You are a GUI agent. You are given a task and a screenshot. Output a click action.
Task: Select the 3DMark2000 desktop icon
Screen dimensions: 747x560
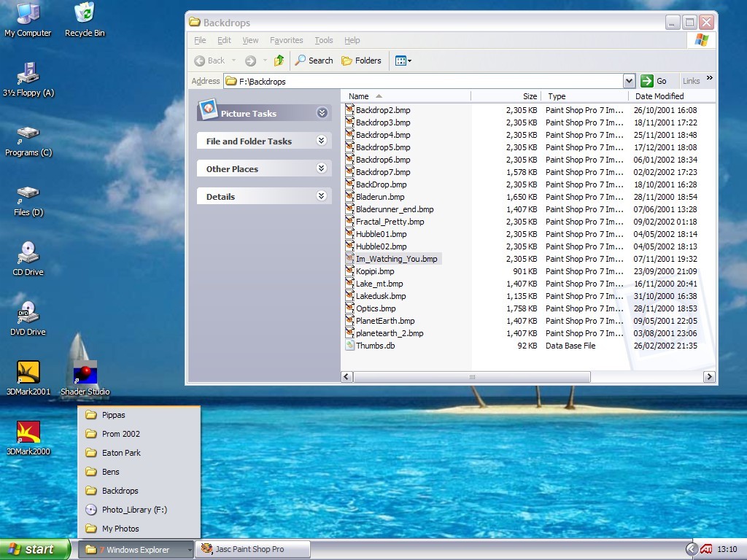click(x=28, y=437)
